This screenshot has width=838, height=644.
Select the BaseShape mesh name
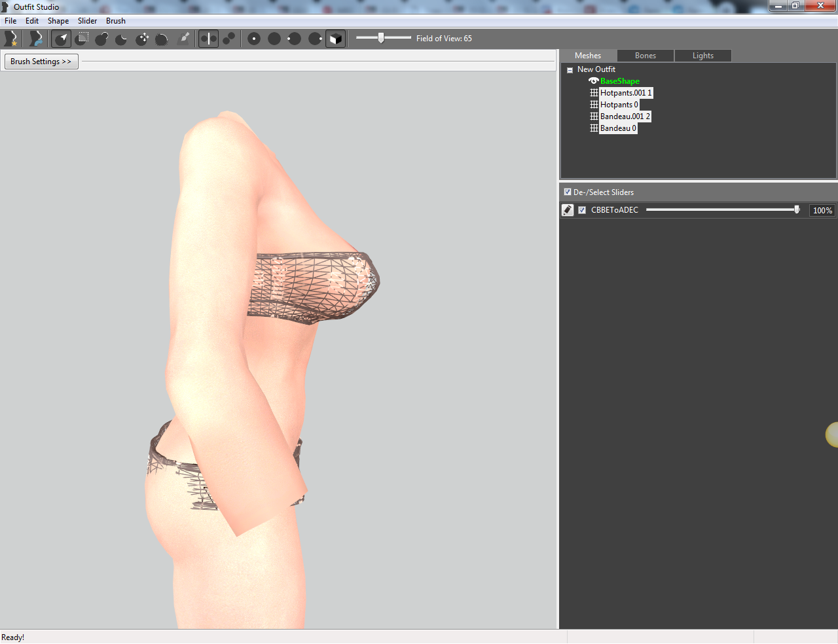click(620, 81)
